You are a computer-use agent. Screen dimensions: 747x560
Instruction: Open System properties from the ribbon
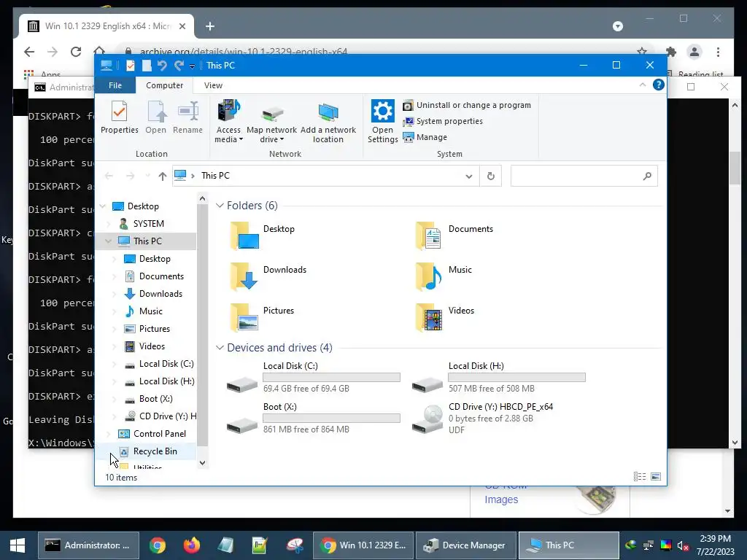pyautogui.click(x=443, y=122)
